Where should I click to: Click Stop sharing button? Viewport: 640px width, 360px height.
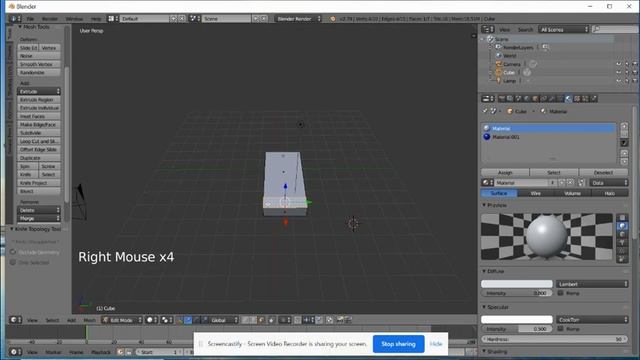point(398,344)
